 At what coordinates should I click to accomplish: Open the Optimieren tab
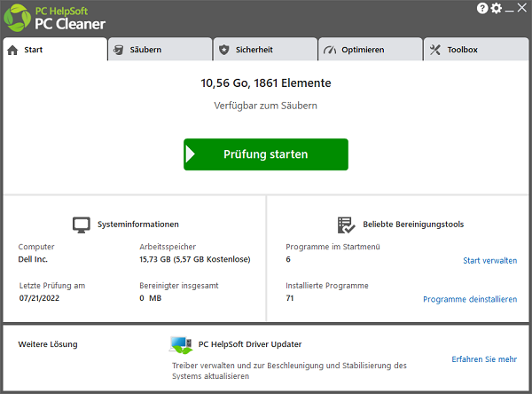tap(371, 50)
